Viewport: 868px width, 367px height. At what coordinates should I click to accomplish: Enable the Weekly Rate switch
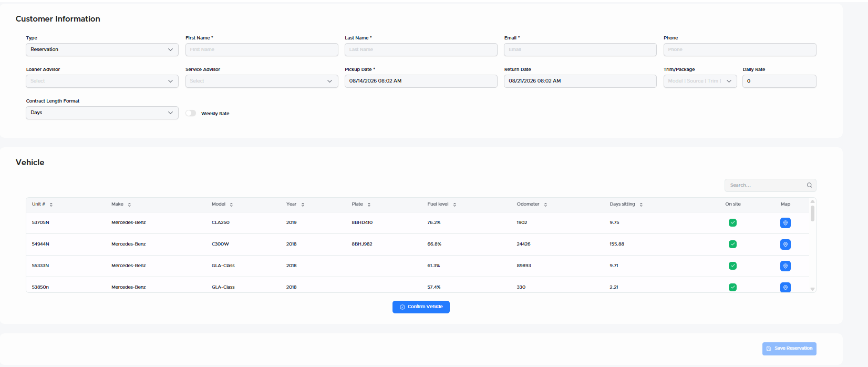pos(191,113)
